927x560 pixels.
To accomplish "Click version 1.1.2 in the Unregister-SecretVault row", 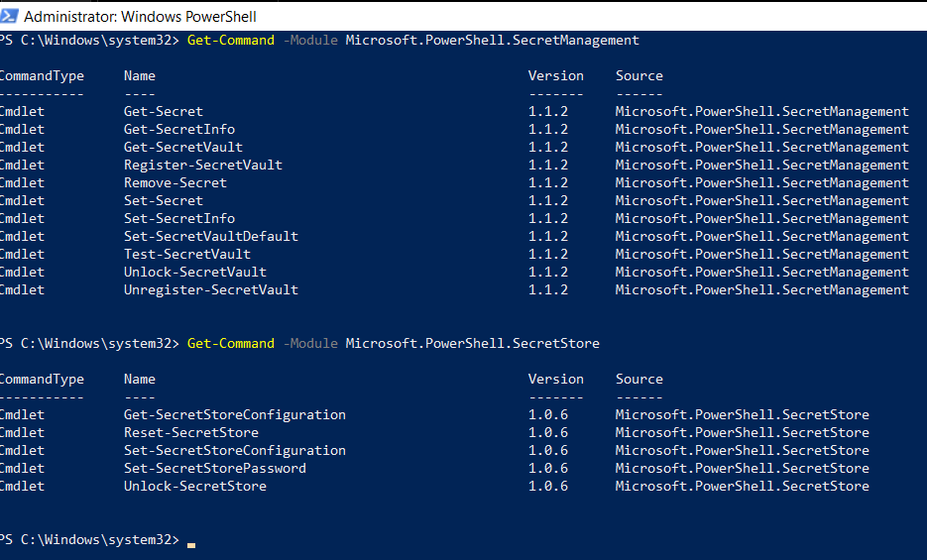I will (548, 290).
